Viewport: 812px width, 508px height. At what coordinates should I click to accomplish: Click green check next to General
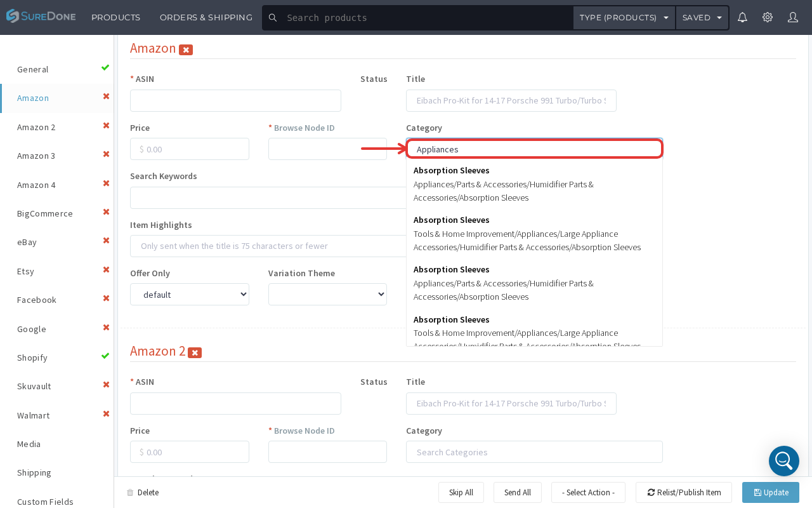(105, 67)
